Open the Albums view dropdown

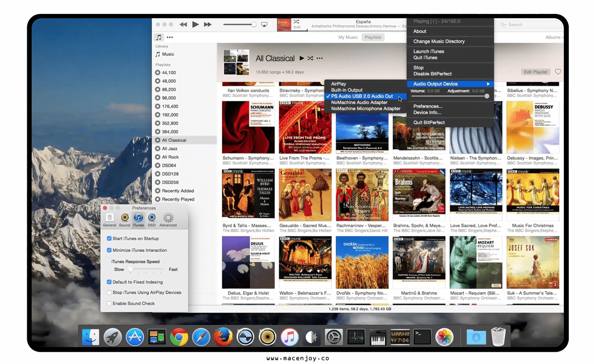tap(555, 37)
